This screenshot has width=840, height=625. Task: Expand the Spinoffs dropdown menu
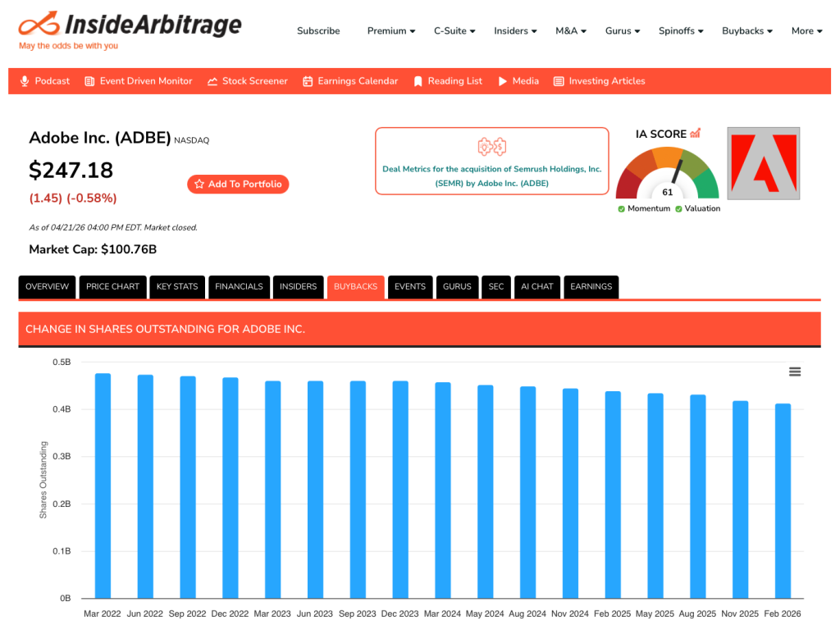pyautogui.click(x=681, y=31)
